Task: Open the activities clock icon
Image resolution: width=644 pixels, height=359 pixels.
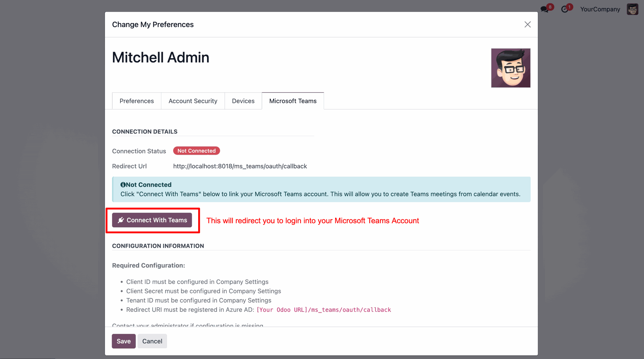Action: pos(565,9)
